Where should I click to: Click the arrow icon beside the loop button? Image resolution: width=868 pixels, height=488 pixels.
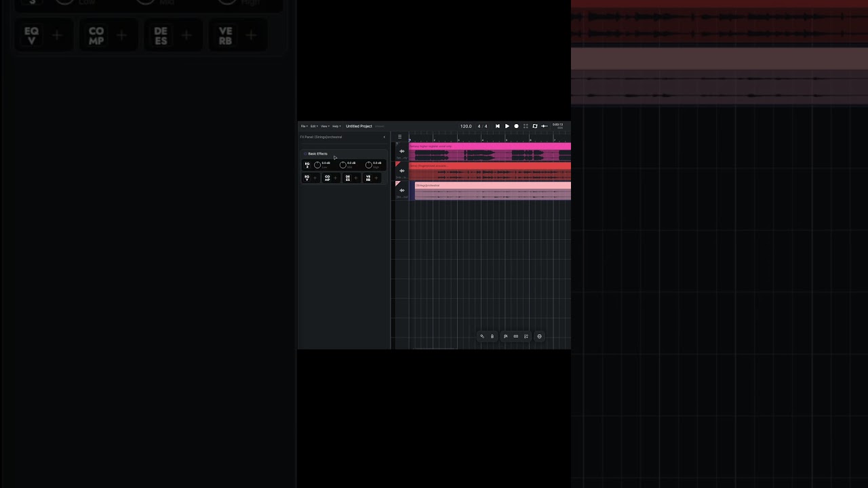(544, 126)
